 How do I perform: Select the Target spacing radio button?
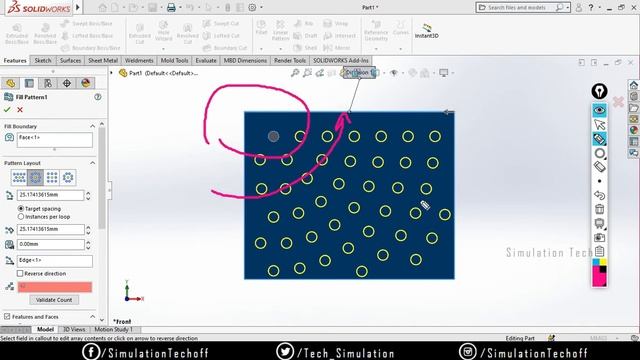pyautogui.click(x=21, y=209)
